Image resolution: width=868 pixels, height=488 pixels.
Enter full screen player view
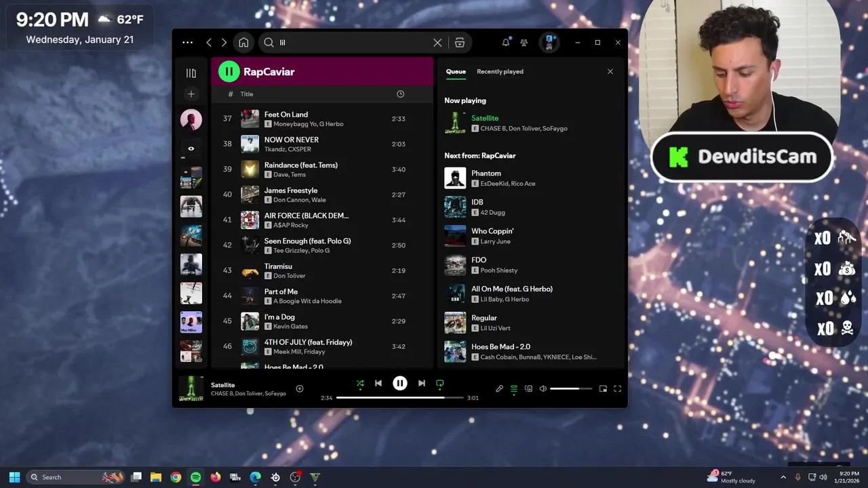pyautogui.click(x=617, y=389)
